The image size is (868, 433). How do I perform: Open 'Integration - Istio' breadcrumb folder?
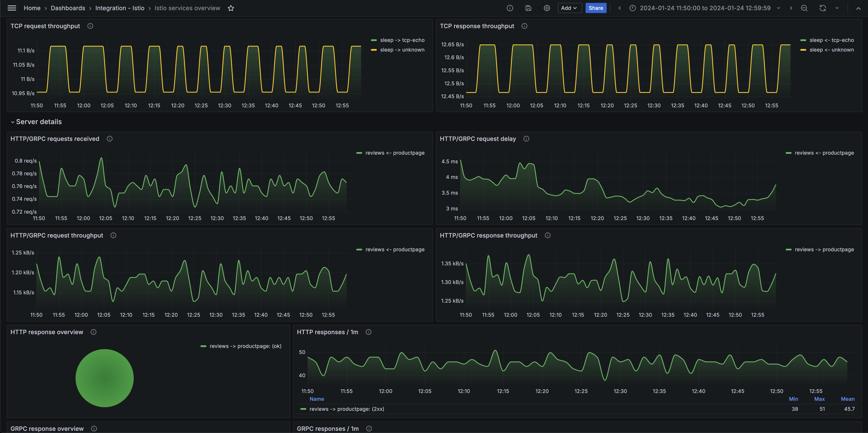click(120, 8)
